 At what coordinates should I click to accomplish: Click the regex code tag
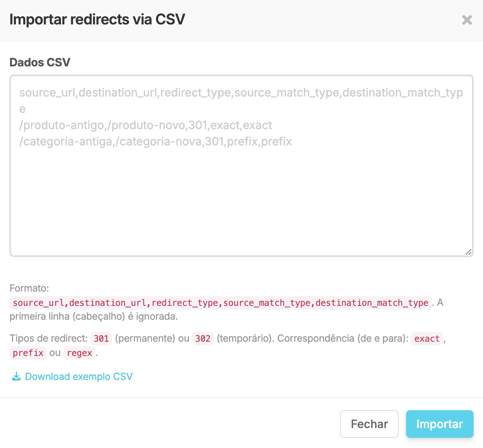(x=79, y=353)
